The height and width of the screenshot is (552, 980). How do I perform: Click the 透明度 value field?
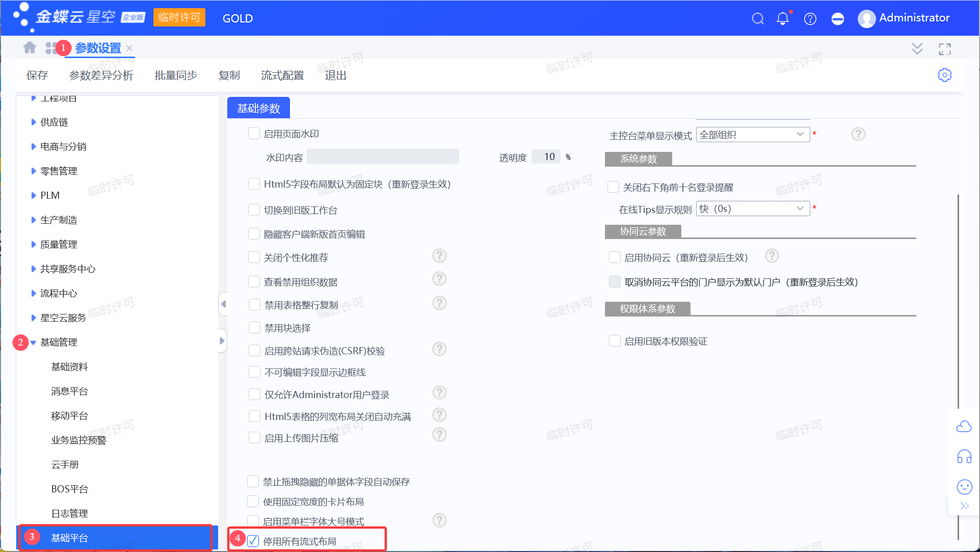pyautogui.click(x=546, y=157)
